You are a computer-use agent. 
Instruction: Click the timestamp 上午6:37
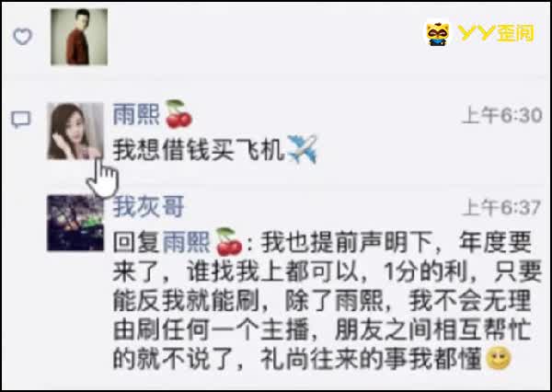click(501, 207)
